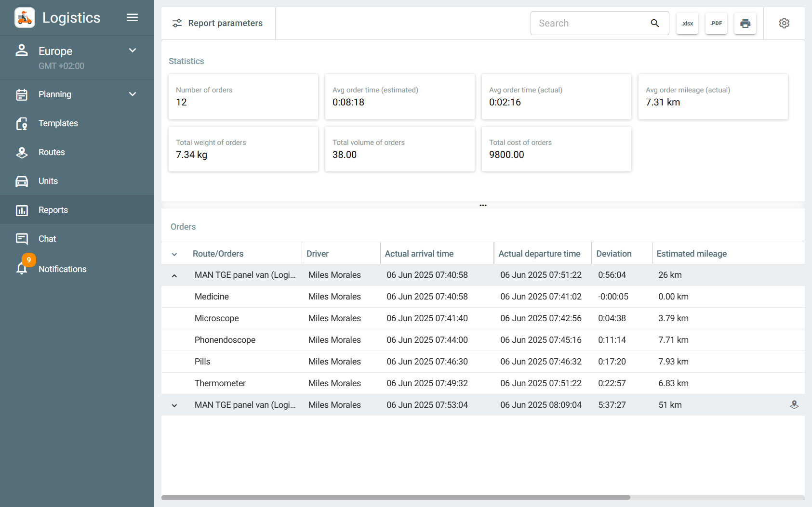Open Planning in sidebar

click(x=77, y=94)
